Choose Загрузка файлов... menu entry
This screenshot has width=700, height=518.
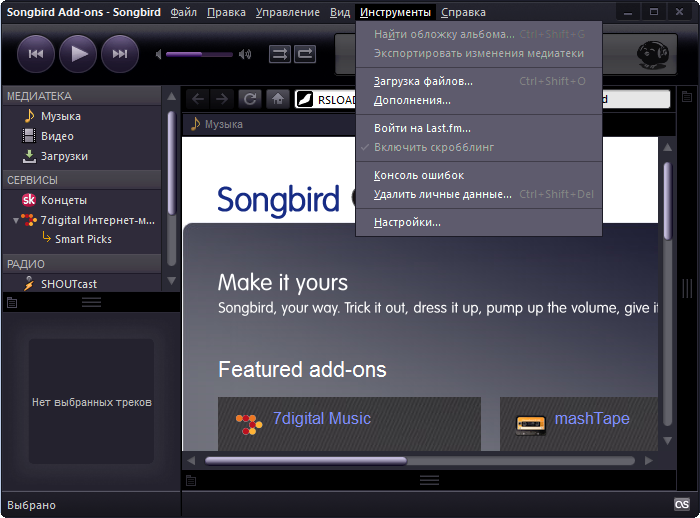(x=479, y=81)
